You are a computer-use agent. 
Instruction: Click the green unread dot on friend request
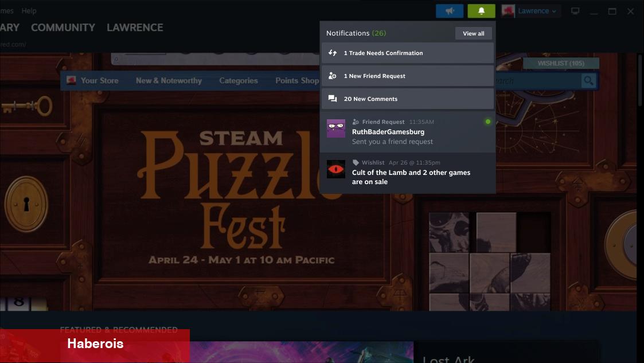[488, 122]
